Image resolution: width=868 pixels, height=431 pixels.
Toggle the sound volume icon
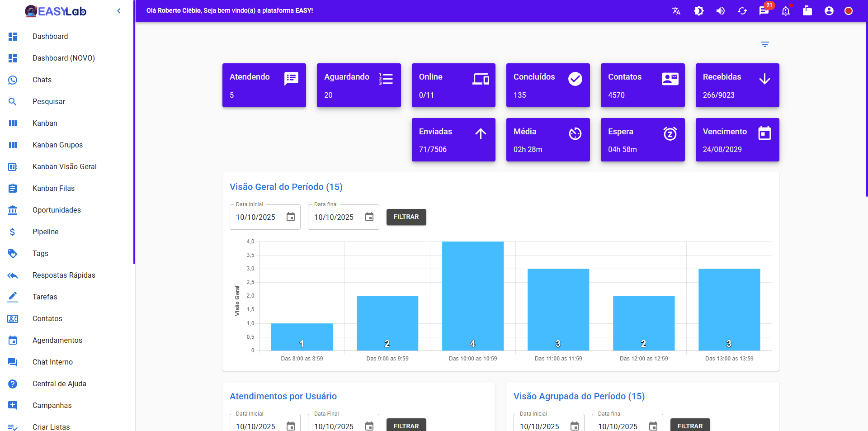coord(721,11)
